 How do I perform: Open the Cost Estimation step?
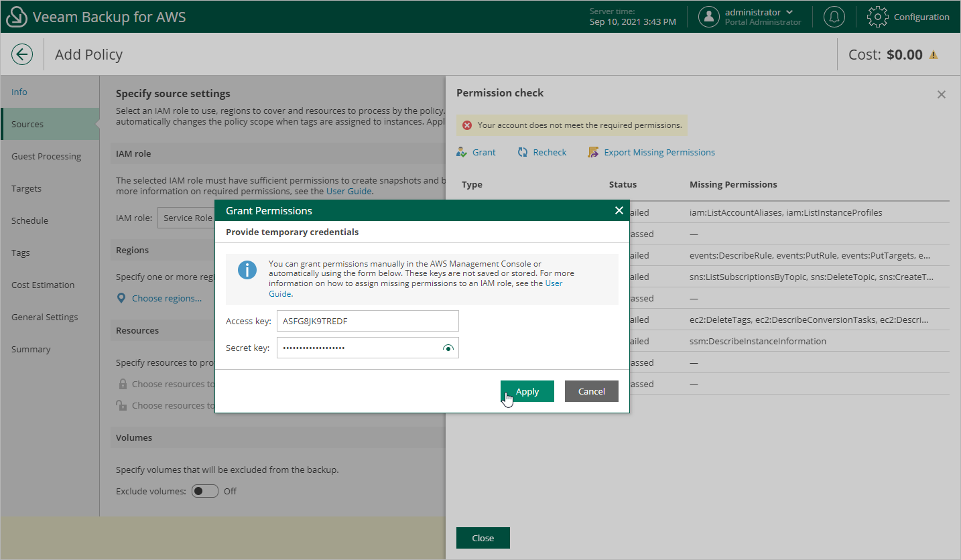point(43,285)
